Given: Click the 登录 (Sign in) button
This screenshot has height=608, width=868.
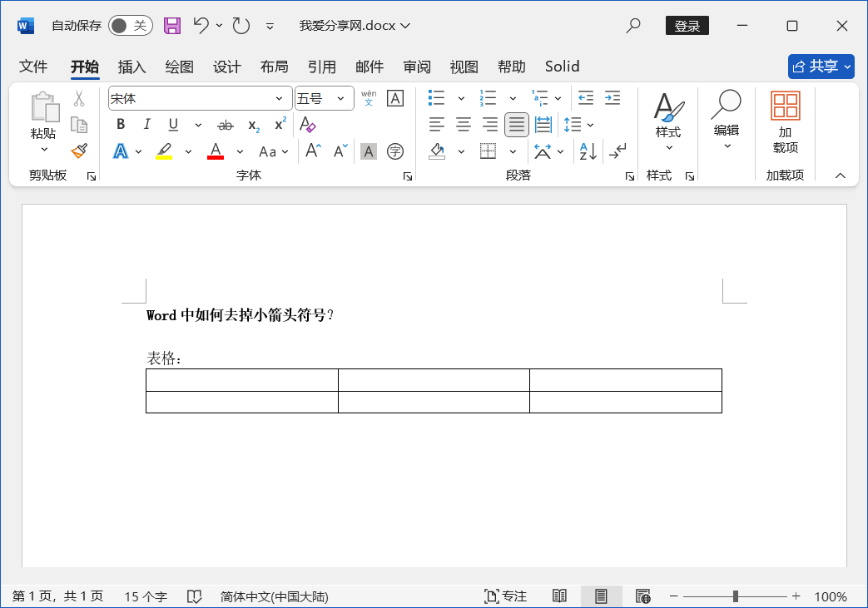Looking at the screenshot, I should coord(687,26).
